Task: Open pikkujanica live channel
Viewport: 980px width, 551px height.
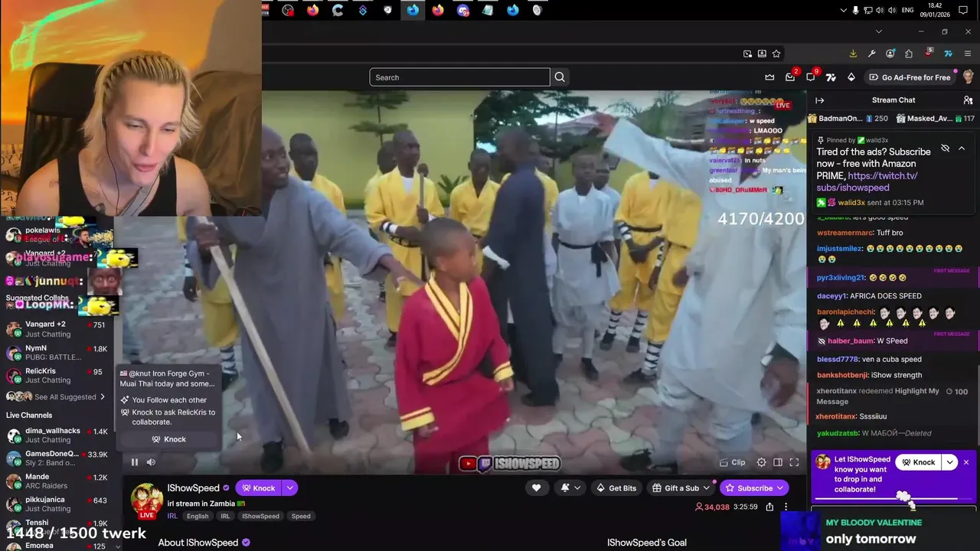Action: 57,504
